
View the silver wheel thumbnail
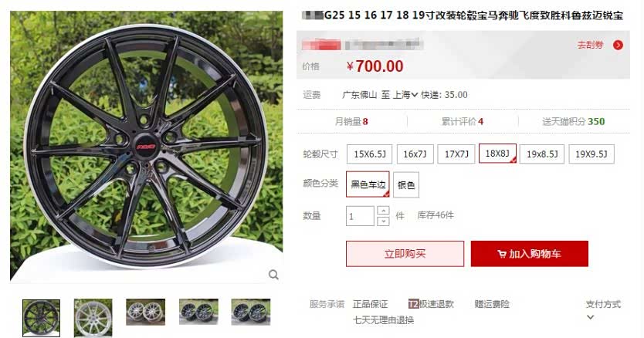(93, 318)
